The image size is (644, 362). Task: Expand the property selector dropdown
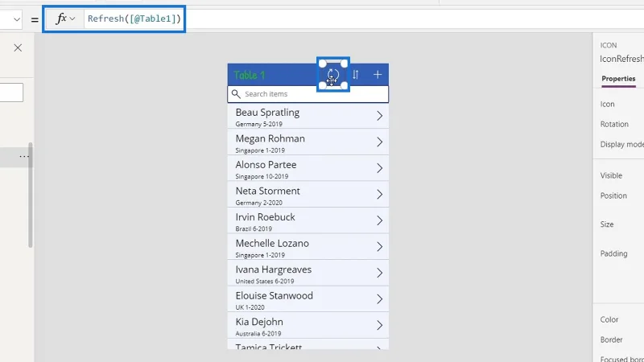pyautogui.click(x=16, y=19)
